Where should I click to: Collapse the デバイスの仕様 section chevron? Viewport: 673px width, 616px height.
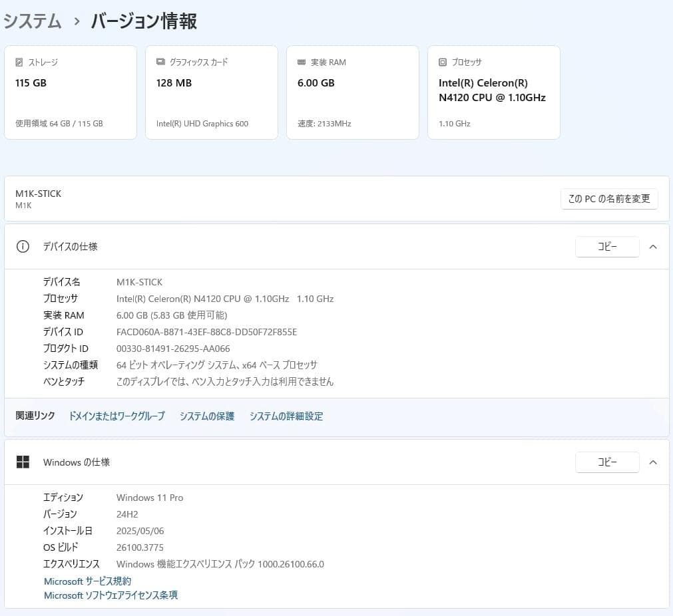tap(653, 246)
